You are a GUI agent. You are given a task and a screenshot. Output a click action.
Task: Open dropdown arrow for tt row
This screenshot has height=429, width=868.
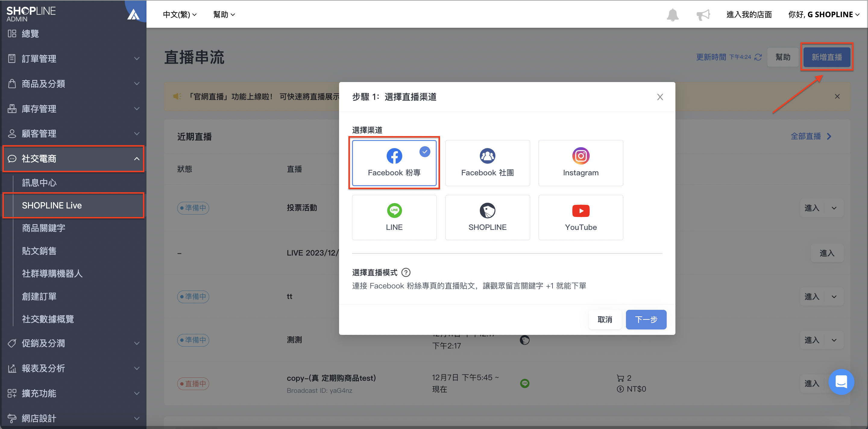[x=834, y=297]
